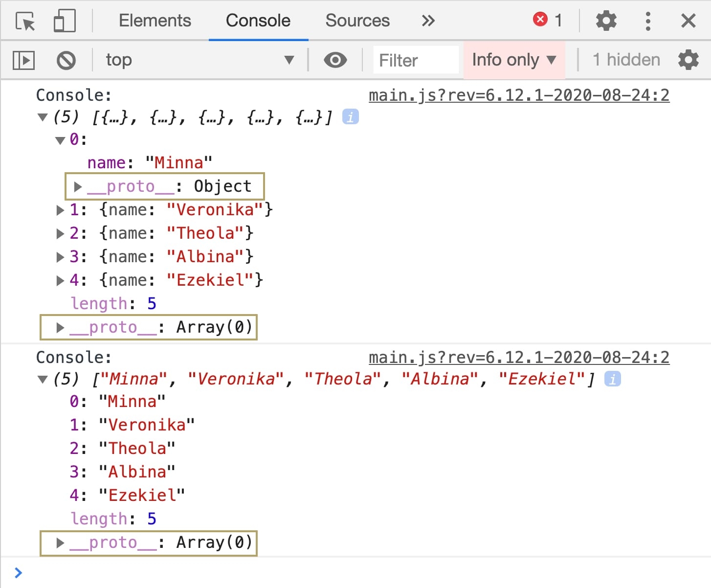Show more tabs via double chevron

pyautogui.click(x=428, y=21)
